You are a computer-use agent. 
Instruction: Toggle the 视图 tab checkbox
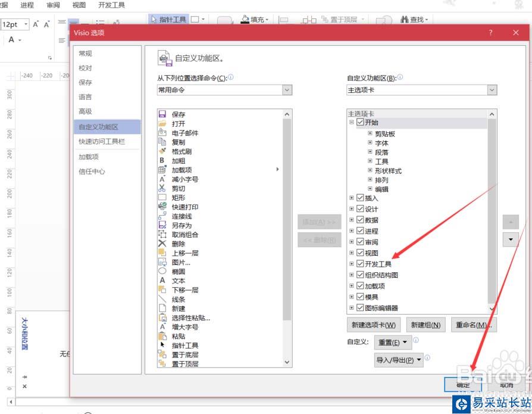coord(360,253)
